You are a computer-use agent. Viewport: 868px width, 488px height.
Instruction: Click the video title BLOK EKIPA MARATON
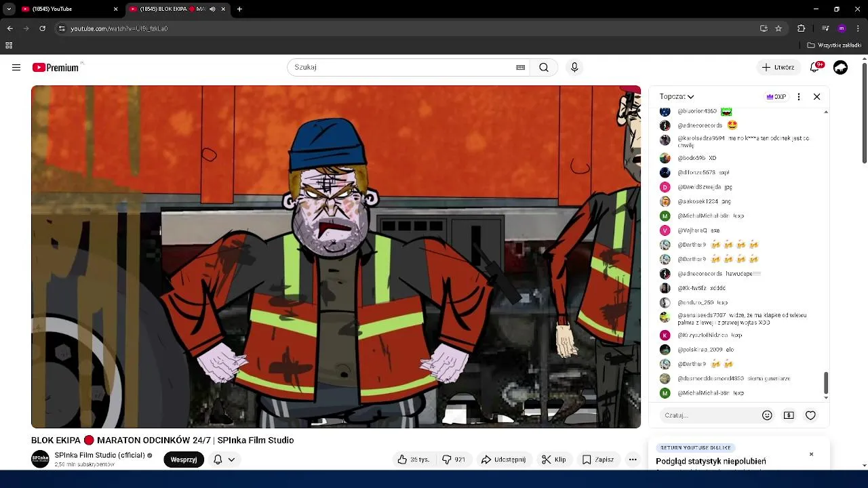[162, 441]
